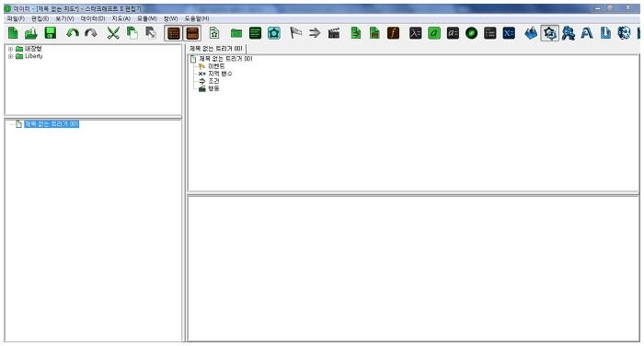Expand the Liberty library folder
This screenshot has height=346, width=644.
click(10, 56)
